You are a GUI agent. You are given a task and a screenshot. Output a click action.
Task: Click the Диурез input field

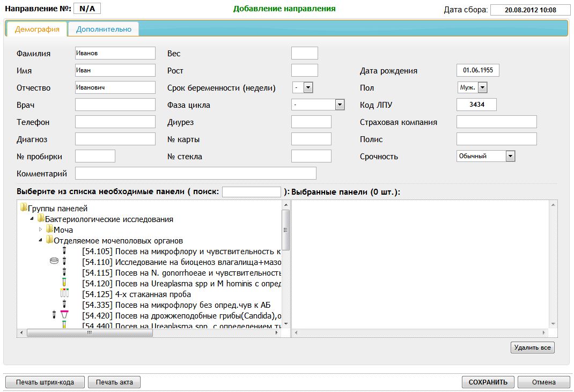click(311, 122)
